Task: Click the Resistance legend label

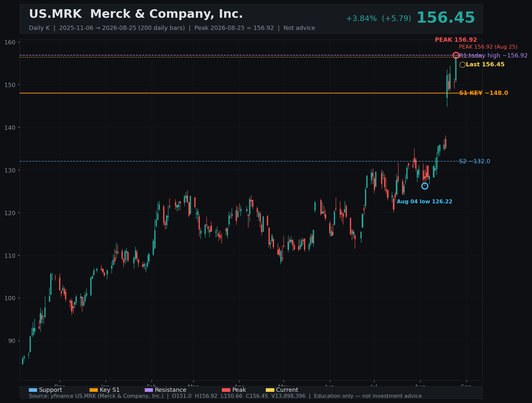Action: [171, 390]
